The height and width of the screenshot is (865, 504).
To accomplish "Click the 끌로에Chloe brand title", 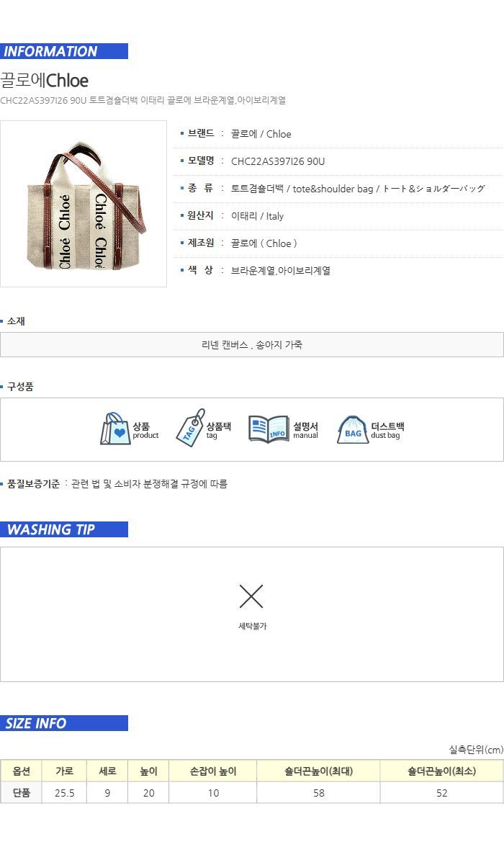I will pyautogui.click(x=45, y=80).
